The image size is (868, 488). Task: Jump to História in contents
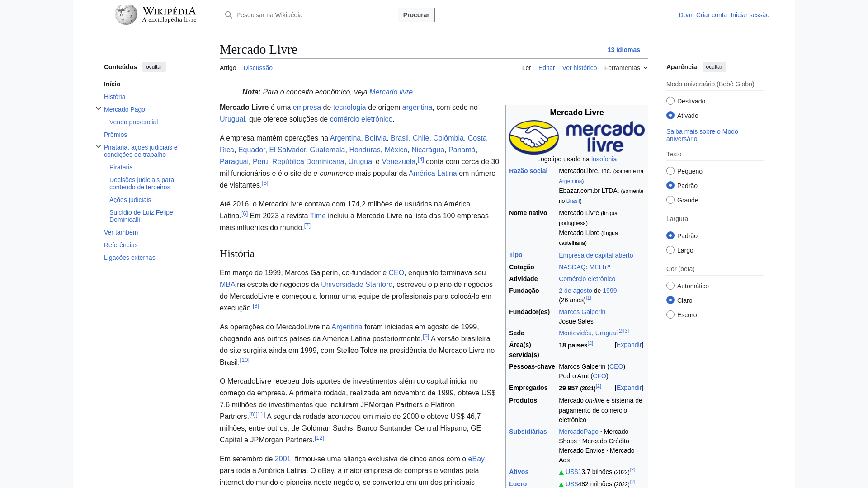(x=115, y=97)
